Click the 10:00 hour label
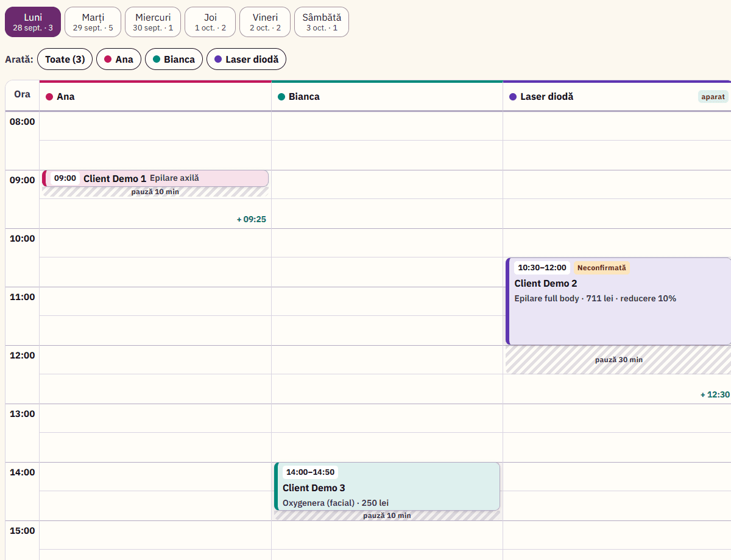 23,238
